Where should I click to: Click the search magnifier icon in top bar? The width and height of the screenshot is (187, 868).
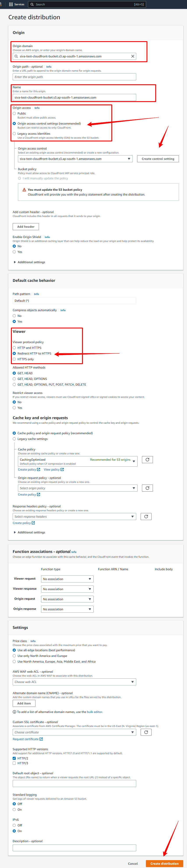(x=32, y=4)
